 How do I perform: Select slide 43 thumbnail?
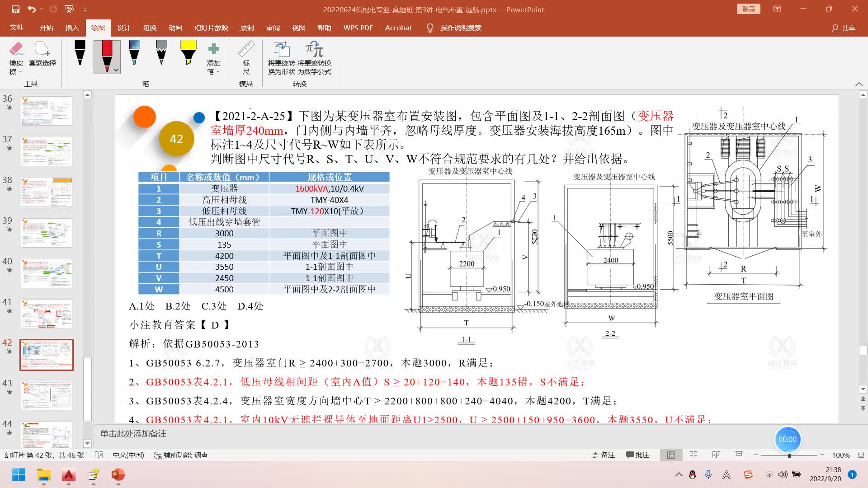tap(47, 395)
